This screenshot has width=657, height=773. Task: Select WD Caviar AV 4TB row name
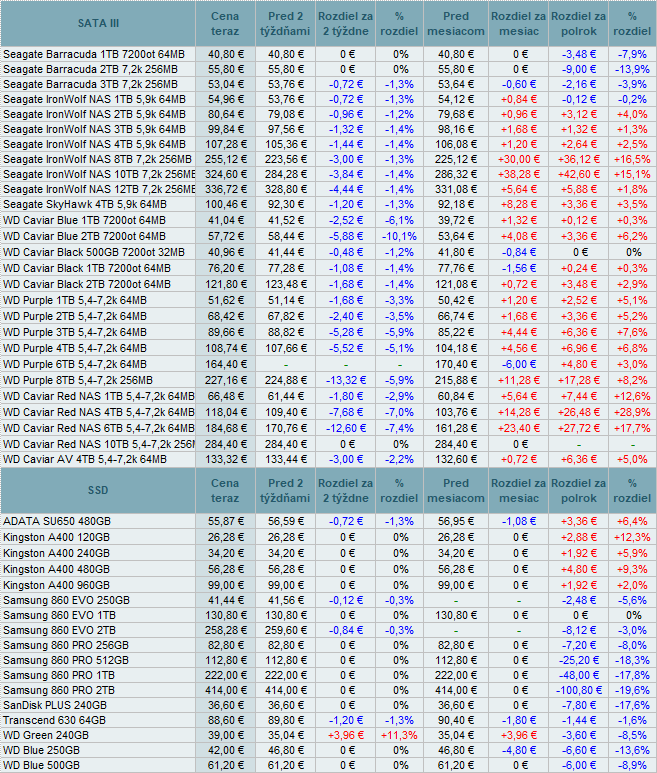pos(85,459)
